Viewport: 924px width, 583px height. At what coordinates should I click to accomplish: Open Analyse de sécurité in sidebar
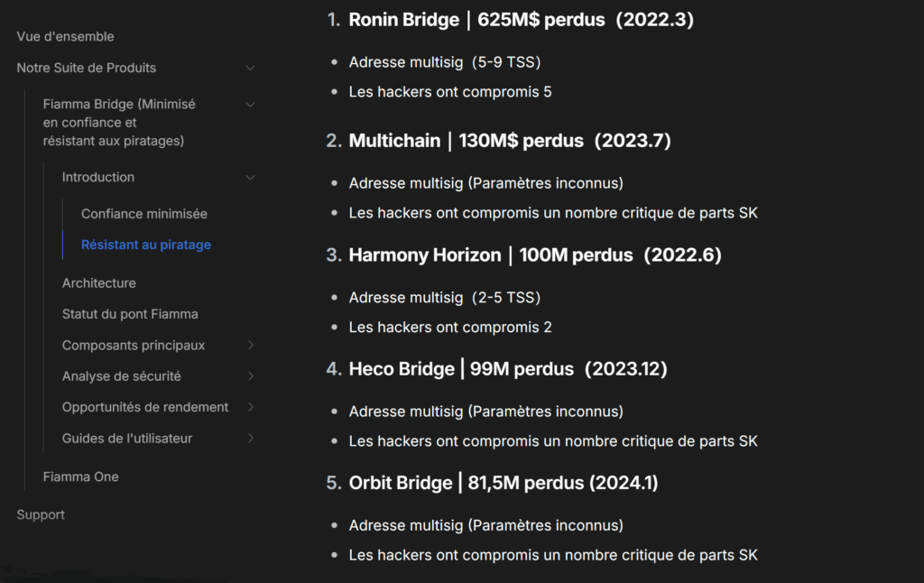122,376
